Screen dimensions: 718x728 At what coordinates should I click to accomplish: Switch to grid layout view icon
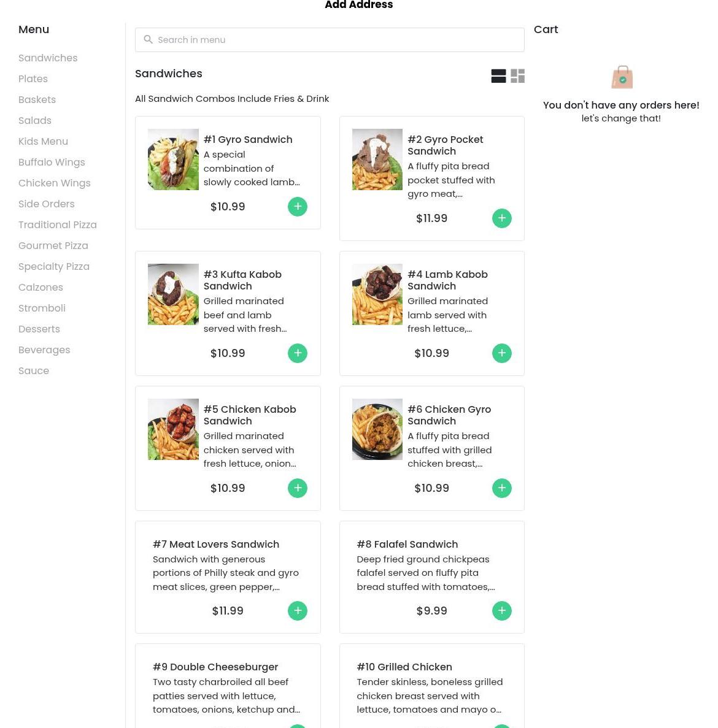pyautogui.click(x=517, y=75)
